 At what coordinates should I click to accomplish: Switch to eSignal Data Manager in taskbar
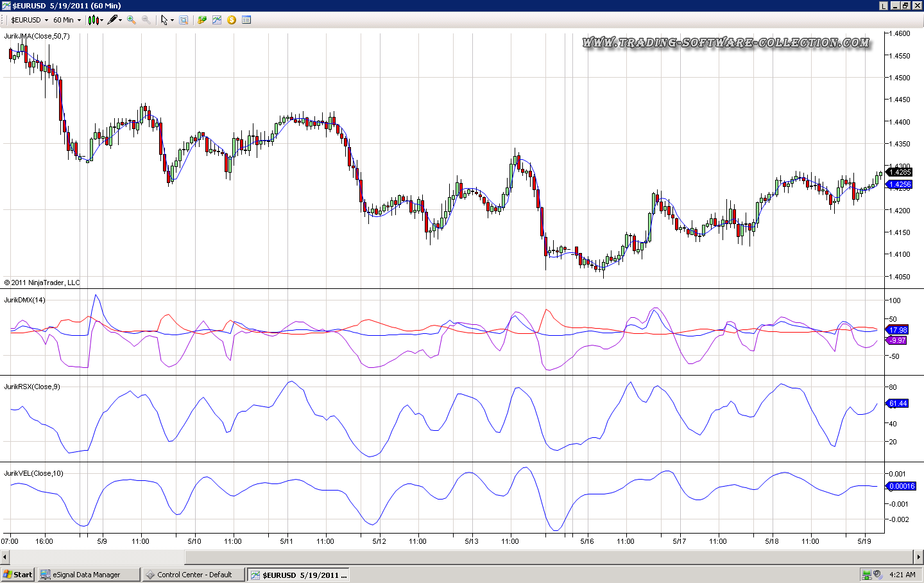pyautogui.click(x=88, y=575)
